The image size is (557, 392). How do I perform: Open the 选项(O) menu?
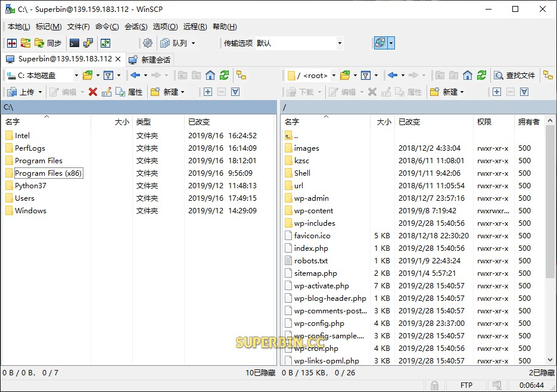[x=165, y=27]
